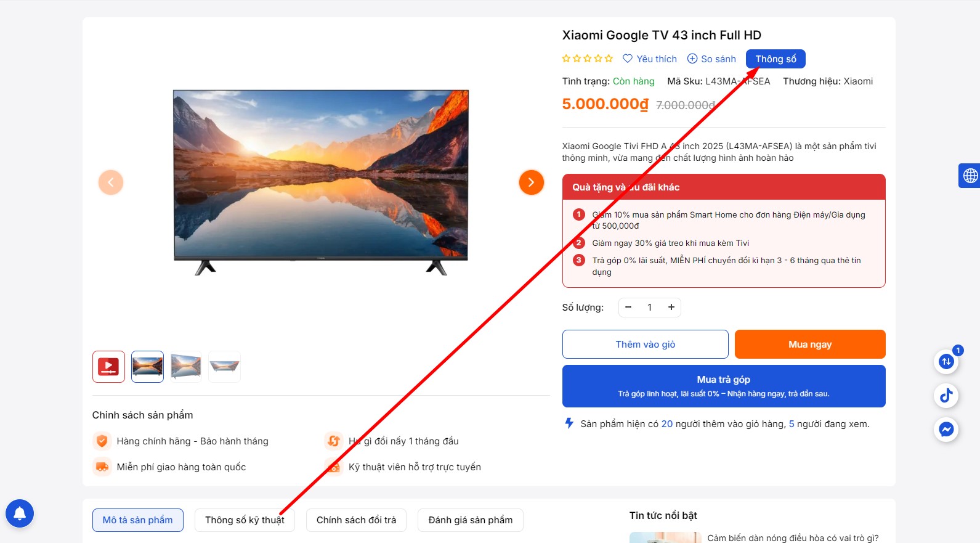Select the video thumbnail play icon

coord(108,367)
